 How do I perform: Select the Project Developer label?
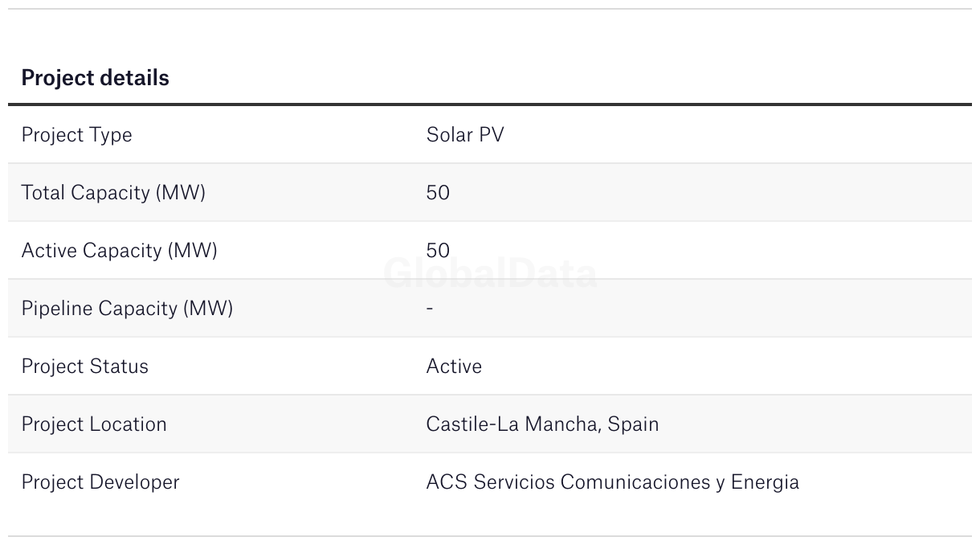point(100,482)
